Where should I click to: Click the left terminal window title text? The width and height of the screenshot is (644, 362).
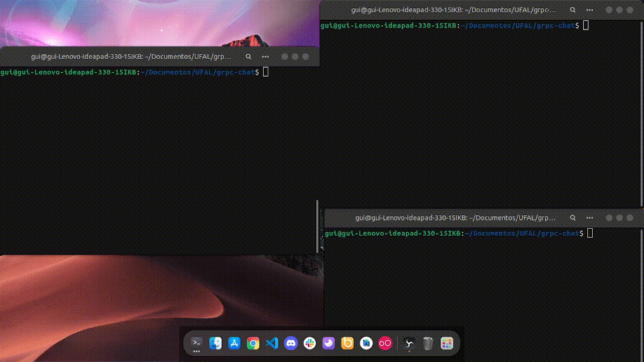click(131, 57)
